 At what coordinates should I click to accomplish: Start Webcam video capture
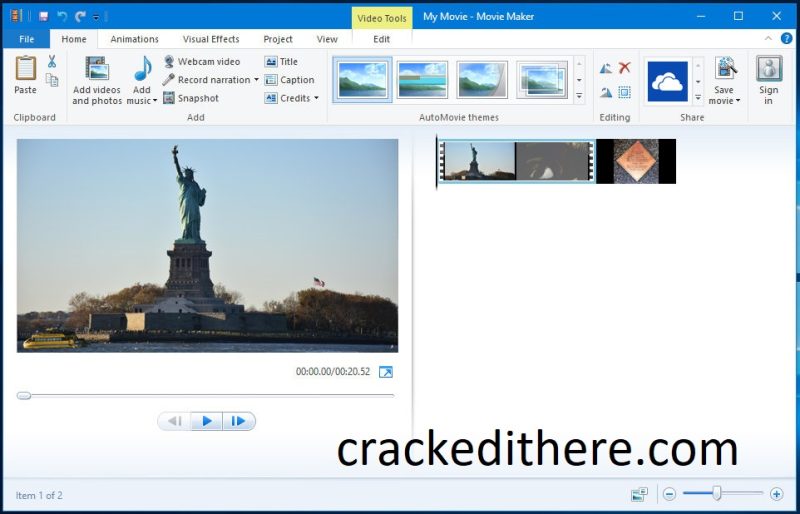coord(202,61)
